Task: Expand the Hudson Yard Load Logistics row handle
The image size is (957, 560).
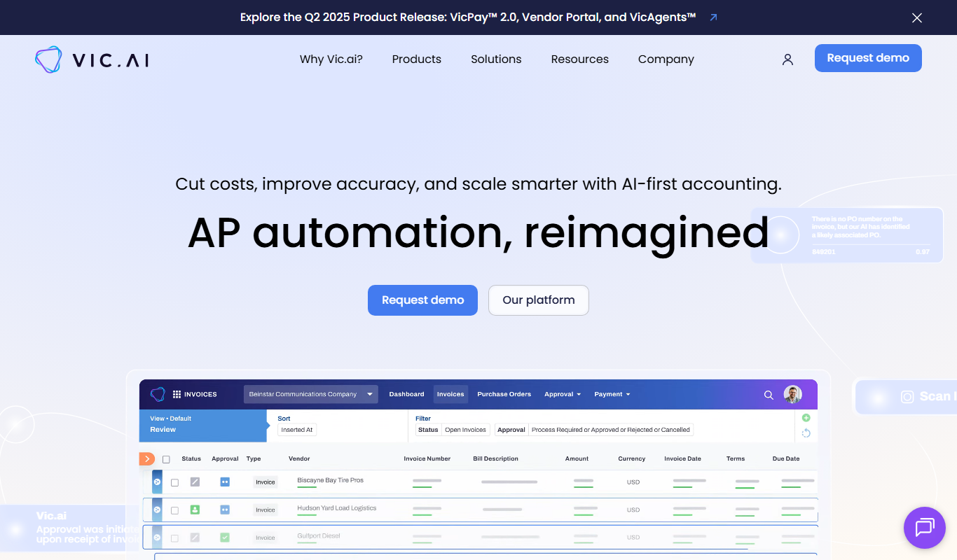Action: 157,510
